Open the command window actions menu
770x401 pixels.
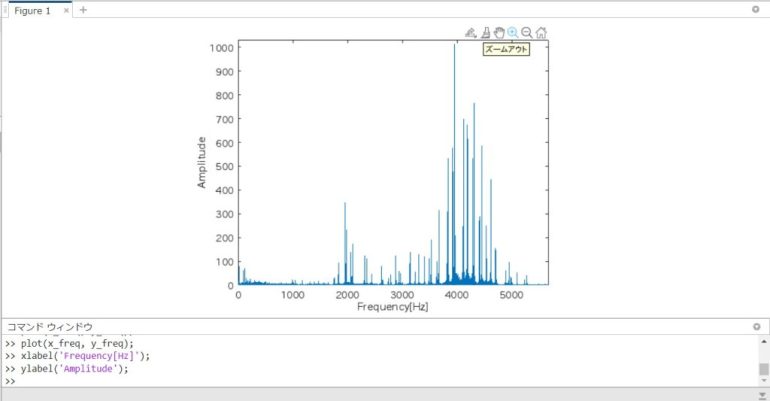tap(756, 327)
